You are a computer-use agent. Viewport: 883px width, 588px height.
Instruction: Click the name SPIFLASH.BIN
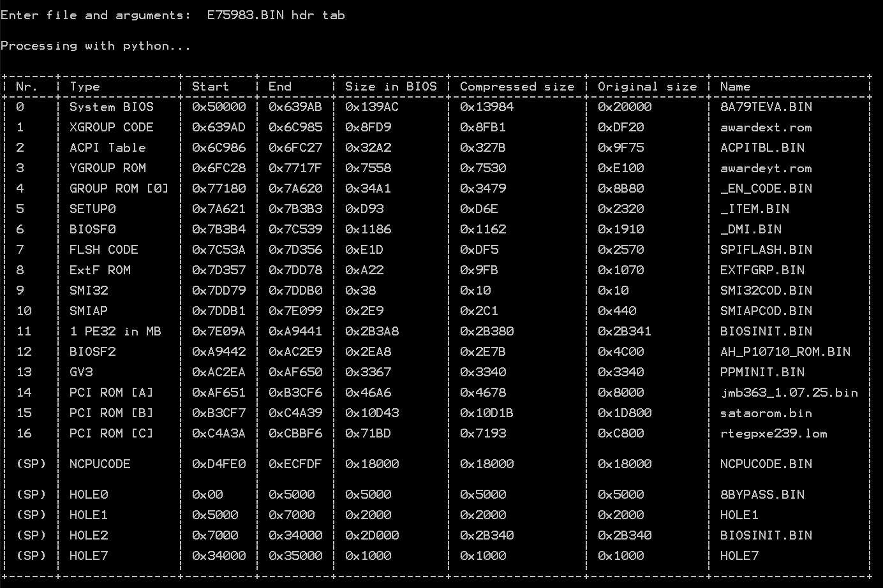point(766,250)
